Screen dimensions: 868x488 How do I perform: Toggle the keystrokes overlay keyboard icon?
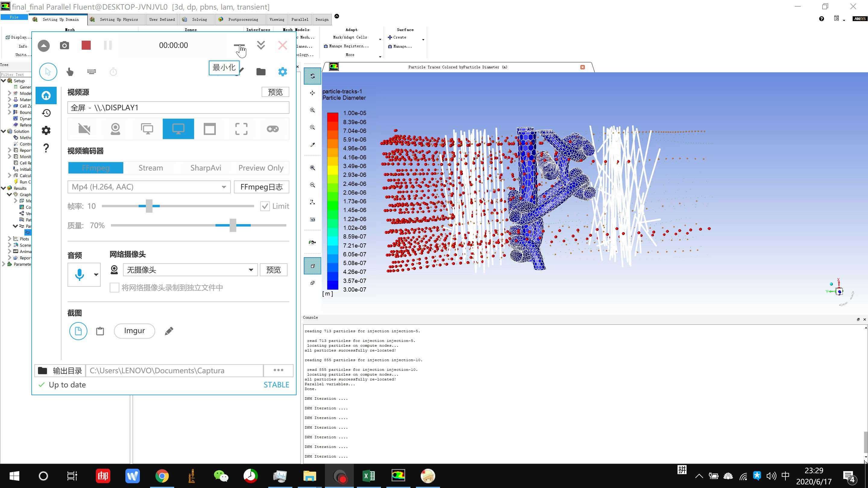tap(92, 71)
